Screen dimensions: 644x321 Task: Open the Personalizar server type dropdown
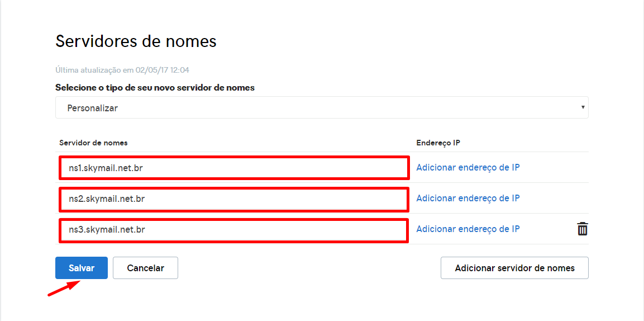[321, 108]
